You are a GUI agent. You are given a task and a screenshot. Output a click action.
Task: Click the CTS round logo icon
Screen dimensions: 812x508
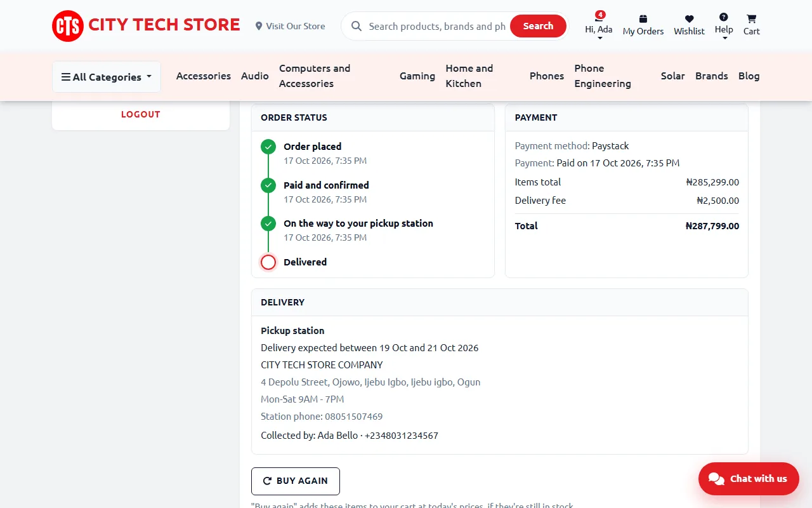pyautogui.click(x=68, y=26)
